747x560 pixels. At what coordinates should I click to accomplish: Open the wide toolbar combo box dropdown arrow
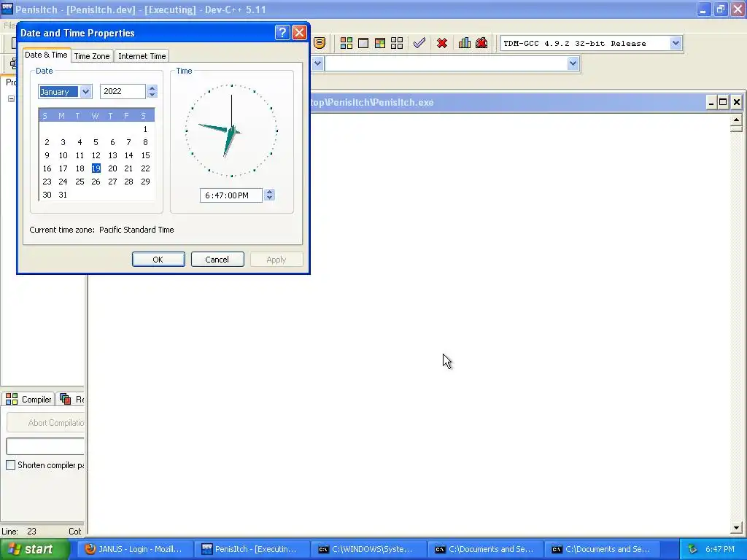click(x=573, y=63)
